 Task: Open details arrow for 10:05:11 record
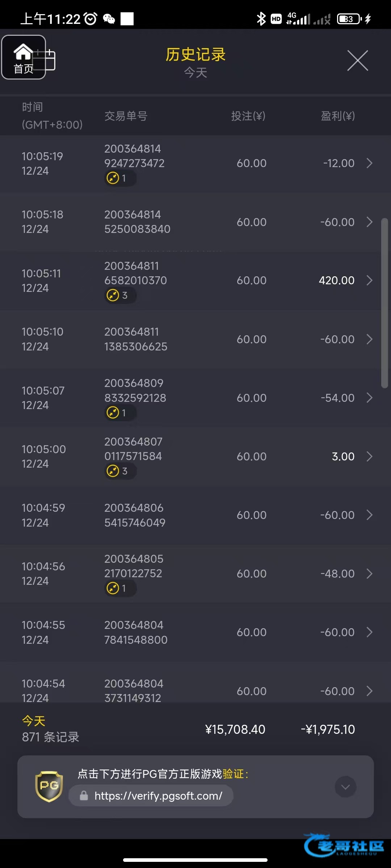coord(369,280)
